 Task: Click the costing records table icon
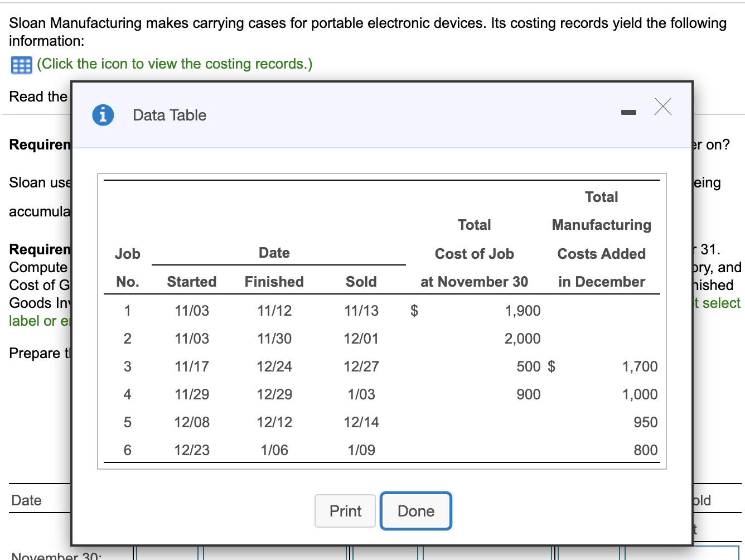click(22, 65)
